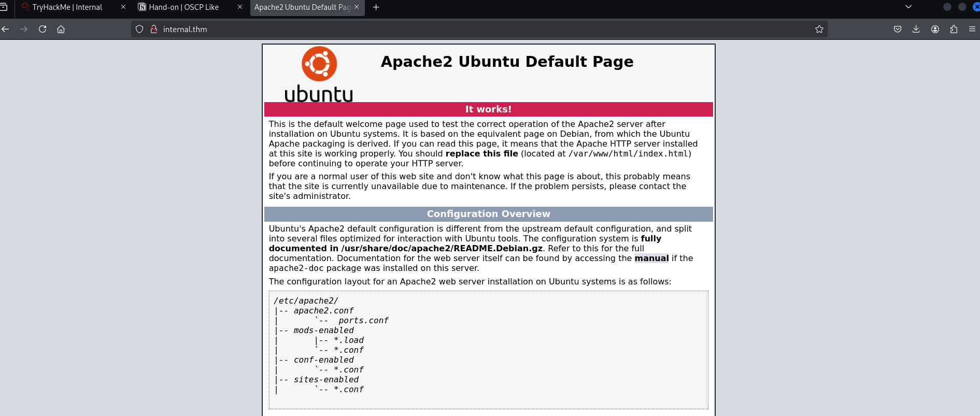
Task: Open a new tab with plus button
Action: (x=376, y=7)
